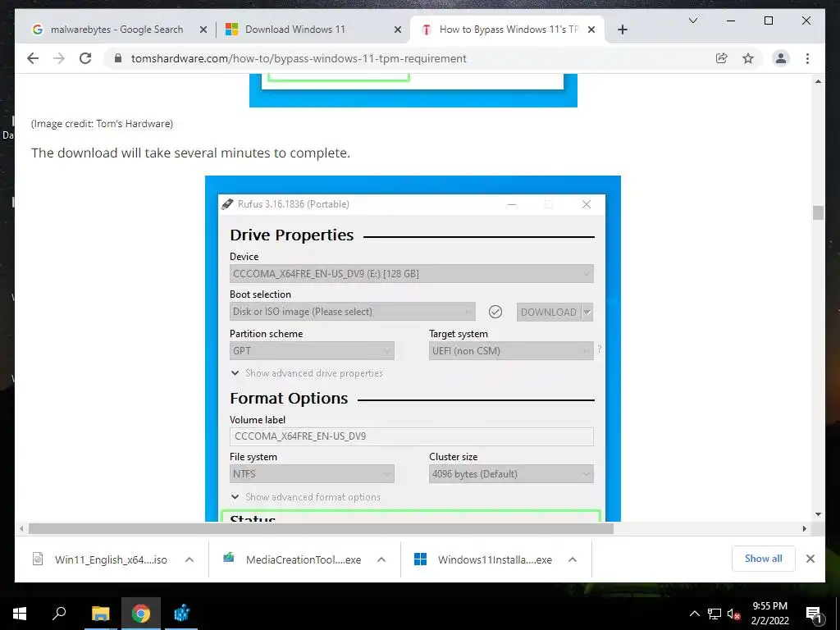840x630 pixels.
Task: Click the Rufus screenshot image in article
Action: [x=413, y=348]
